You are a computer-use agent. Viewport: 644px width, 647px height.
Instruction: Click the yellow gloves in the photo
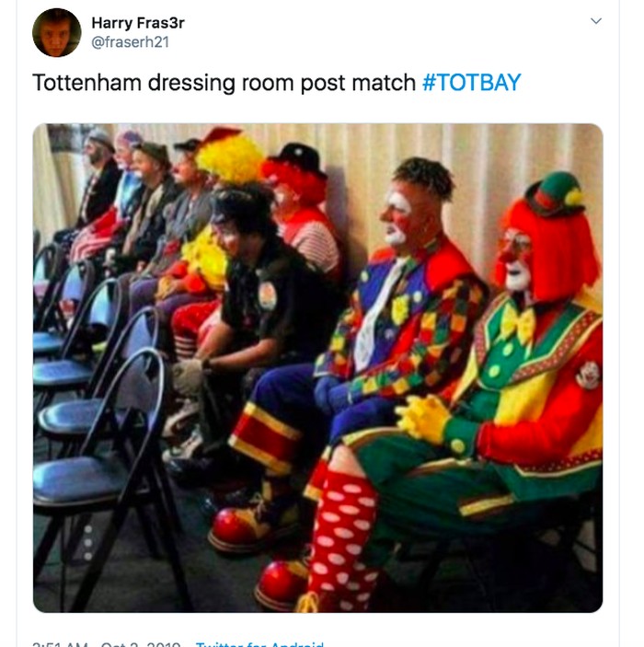point(424,418)
